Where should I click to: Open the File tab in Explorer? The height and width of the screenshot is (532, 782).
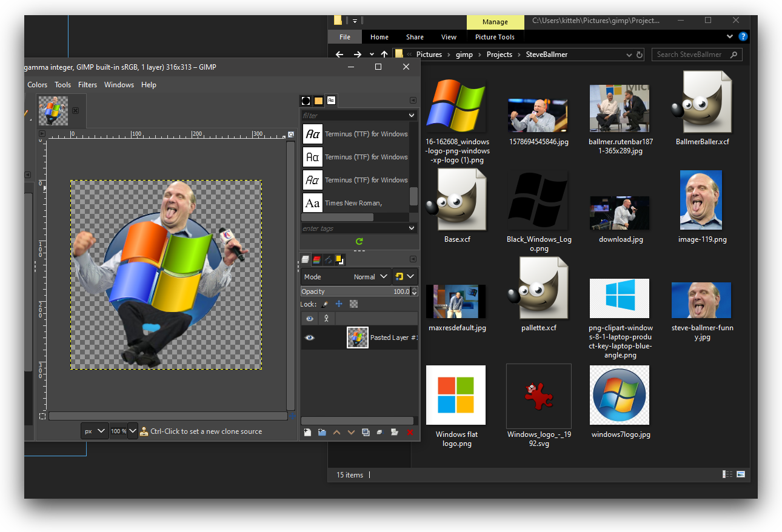[345, 37]
